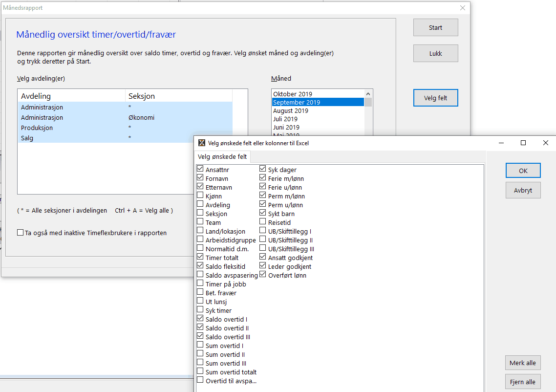Minimize the field selection dialog

(501, 143)
